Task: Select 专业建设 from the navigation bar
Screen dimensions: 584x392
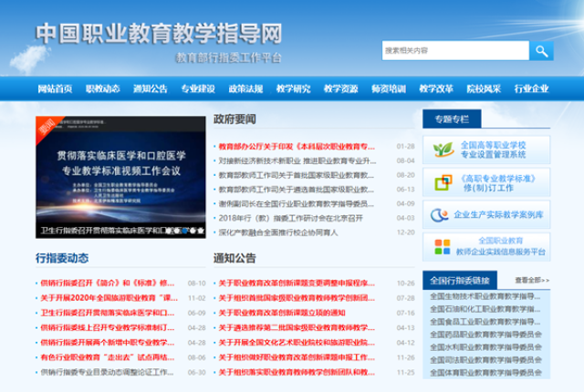Action: [x=198, y=89]
